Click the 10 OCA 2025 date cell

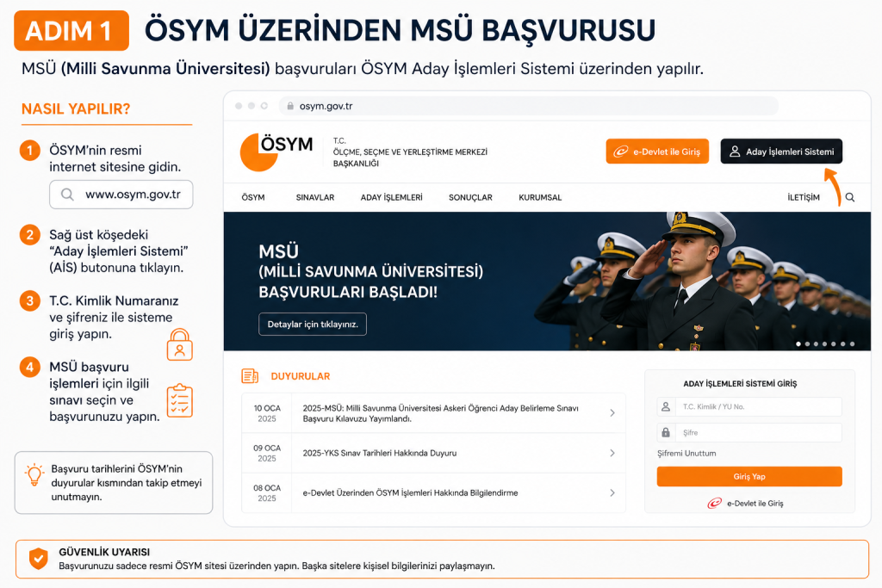267,413
